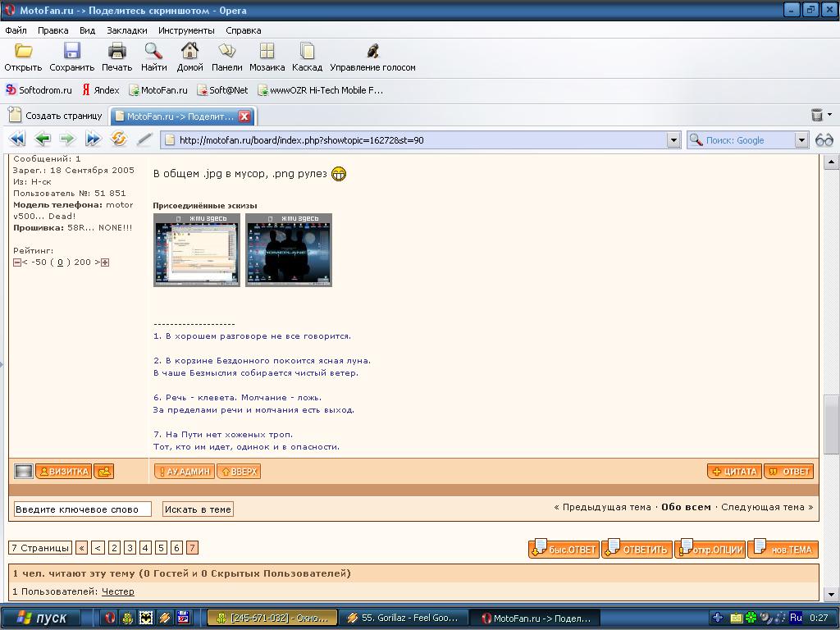
Task: Increase rating with the plus icon
Action: [105, 262]
